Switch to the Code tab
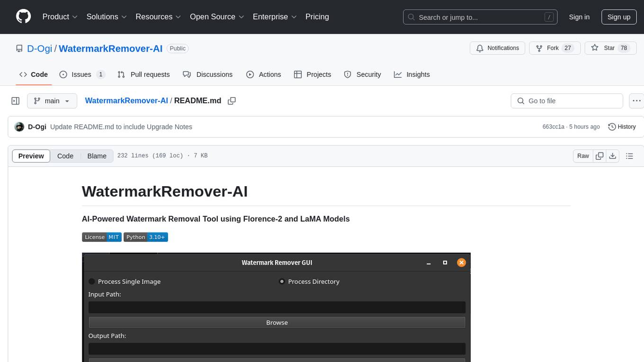The image size is (644, 362). (x=33, y=74)
